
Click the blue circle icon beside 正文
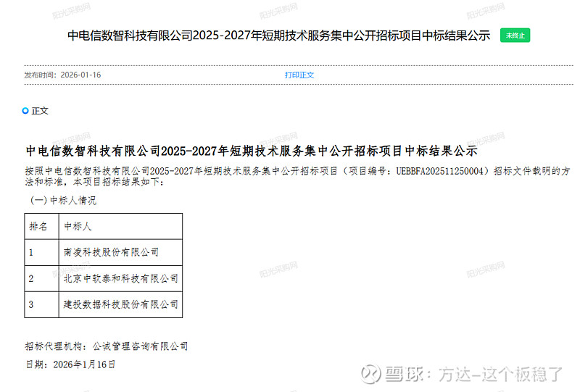25,111
